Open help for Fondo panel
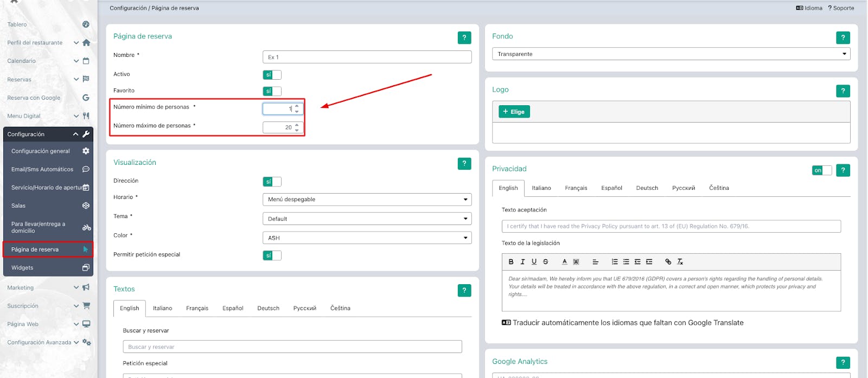The width and height of the screenshot is (868, 378). point(843,37)
